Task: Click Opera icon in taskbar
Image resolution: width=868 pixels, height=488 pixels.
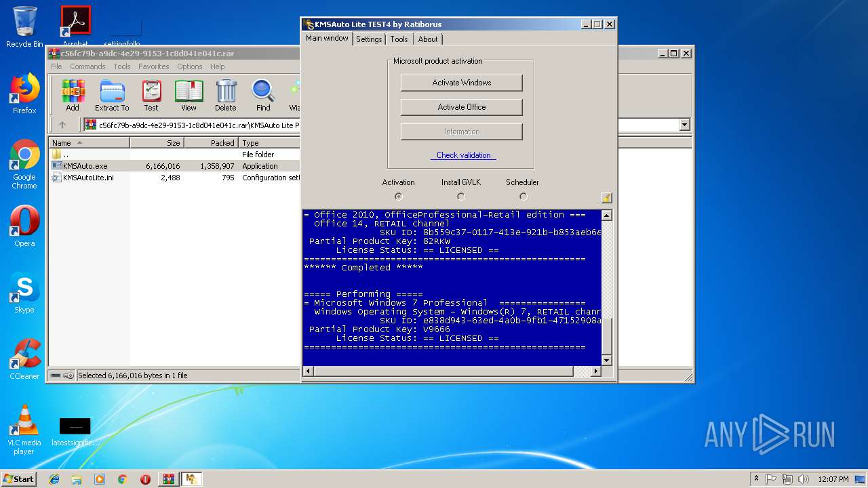Action: (145, 479)
